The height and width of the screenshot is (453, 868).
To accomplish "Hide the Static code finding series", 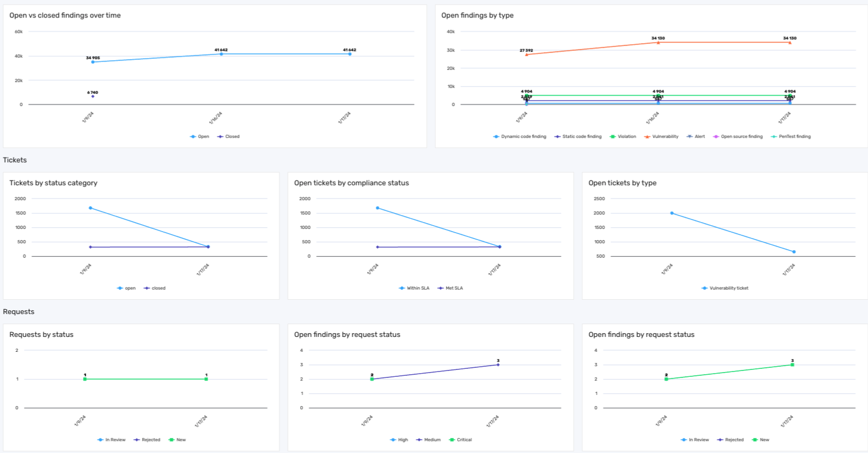I will (578, 137).
